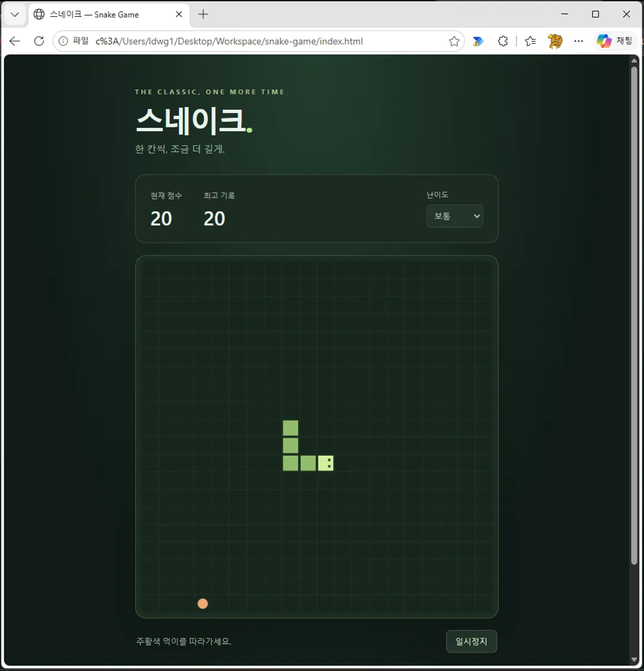Bookmark this page with the star icon
Screen dimensions: 644x671
[x=454, y=41]
